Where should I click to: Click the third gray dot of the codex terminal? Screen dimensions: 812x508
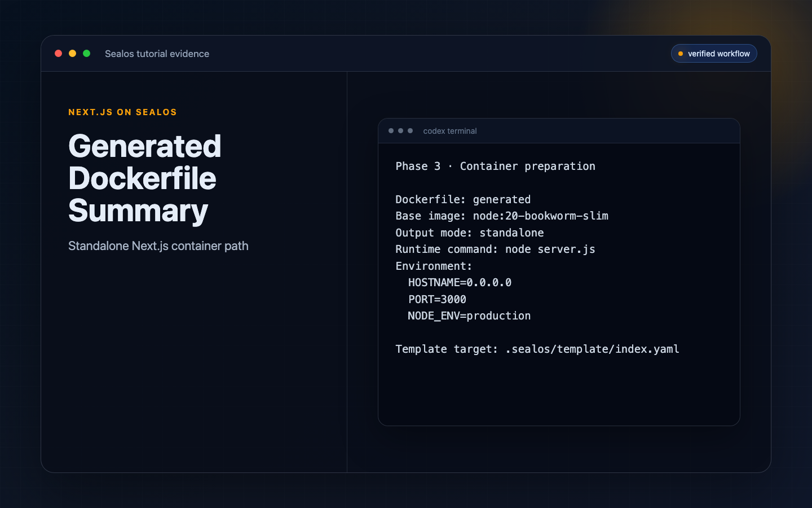pos(411,131)
